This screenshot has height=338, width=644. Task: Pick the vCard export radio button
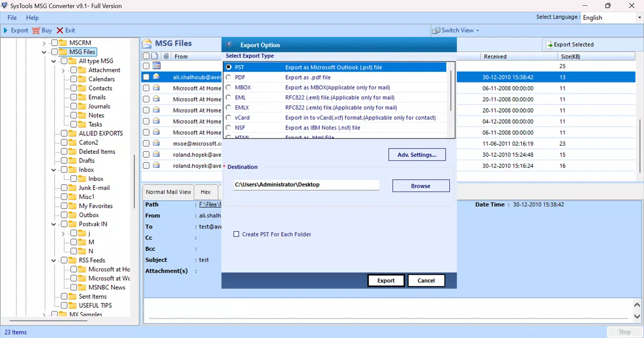pos(228,118)
